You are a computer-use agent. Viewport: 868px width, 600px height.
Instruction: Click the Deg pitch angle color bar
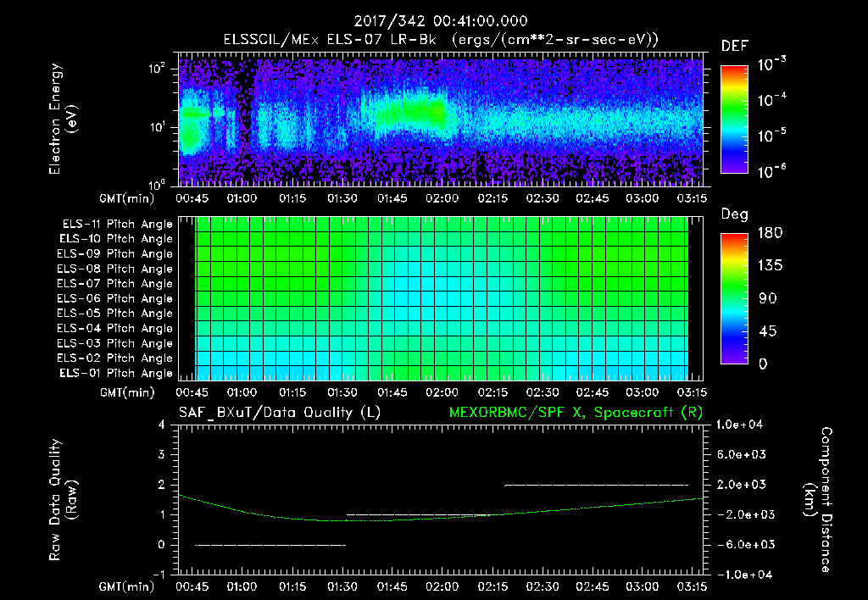click(x=734, y=298)
